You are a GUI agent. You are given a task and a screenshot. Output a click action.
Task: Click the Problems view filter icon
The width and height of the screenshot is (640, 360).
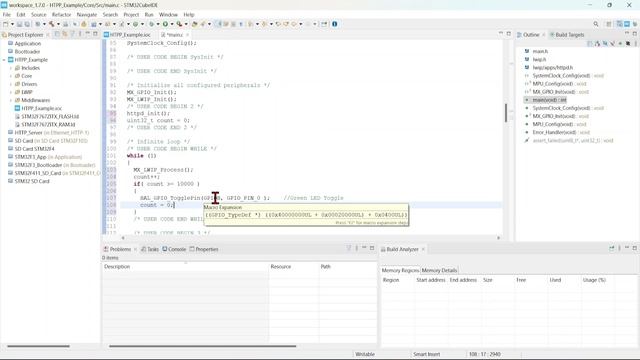[x=349, y=248]
